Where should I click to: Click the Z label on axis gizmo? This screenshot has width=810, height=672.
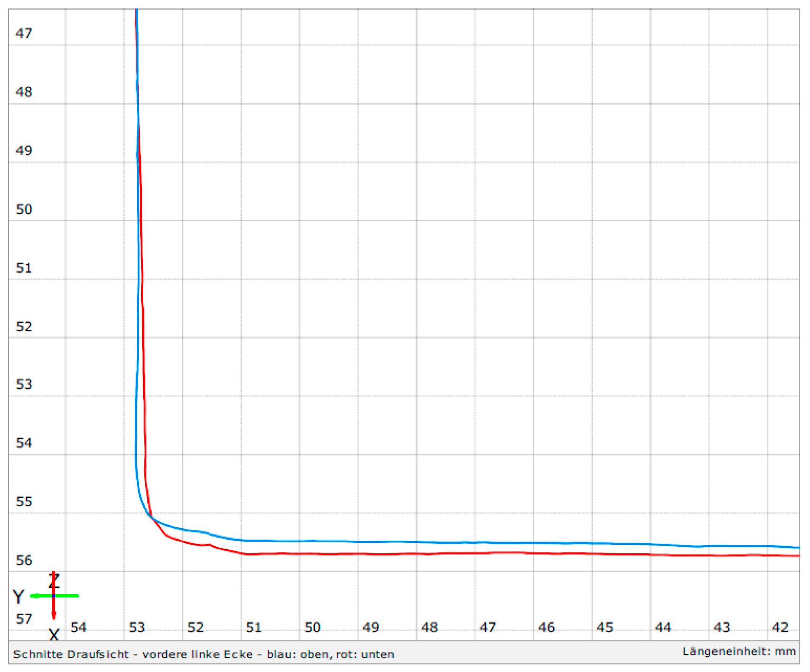click(54, 581)
